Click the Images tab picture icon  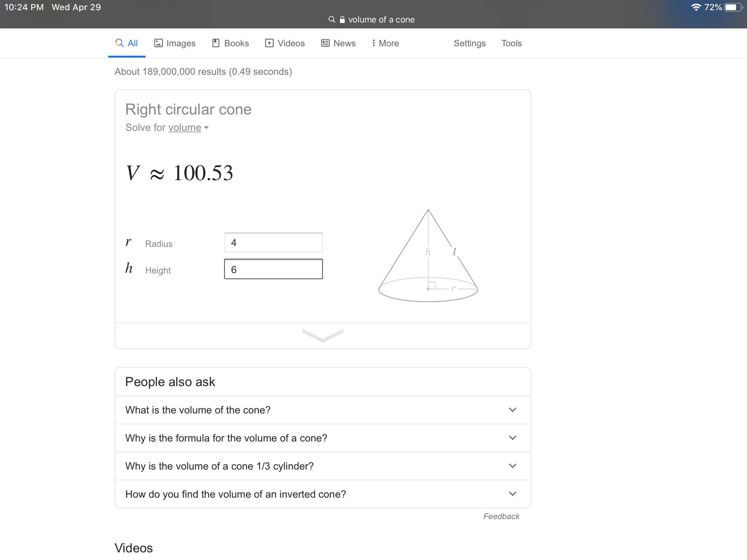click(158, 43)
